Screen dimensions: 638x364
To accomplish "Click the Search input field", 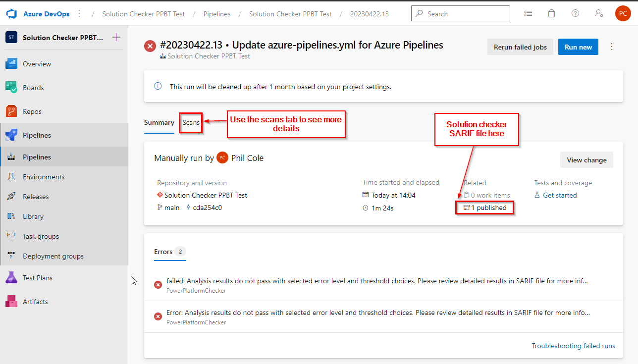I will coord(461,14).
